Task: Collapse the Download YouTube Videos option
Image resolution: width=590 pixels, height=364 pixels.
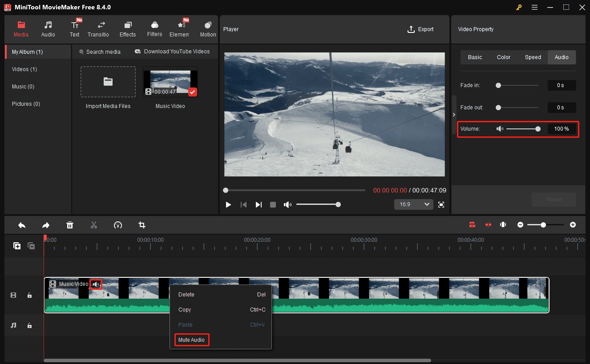Action: pos(173,52)
